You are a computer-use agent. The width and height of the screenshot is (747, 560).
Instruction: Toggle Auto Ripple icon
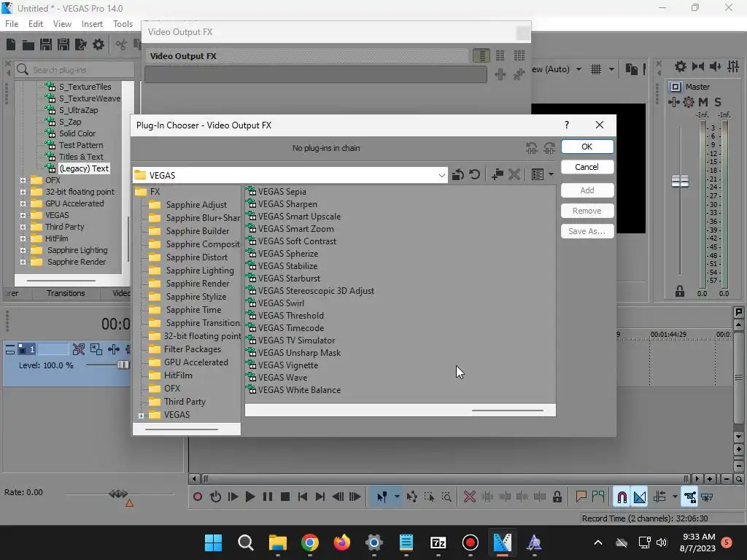659,497
